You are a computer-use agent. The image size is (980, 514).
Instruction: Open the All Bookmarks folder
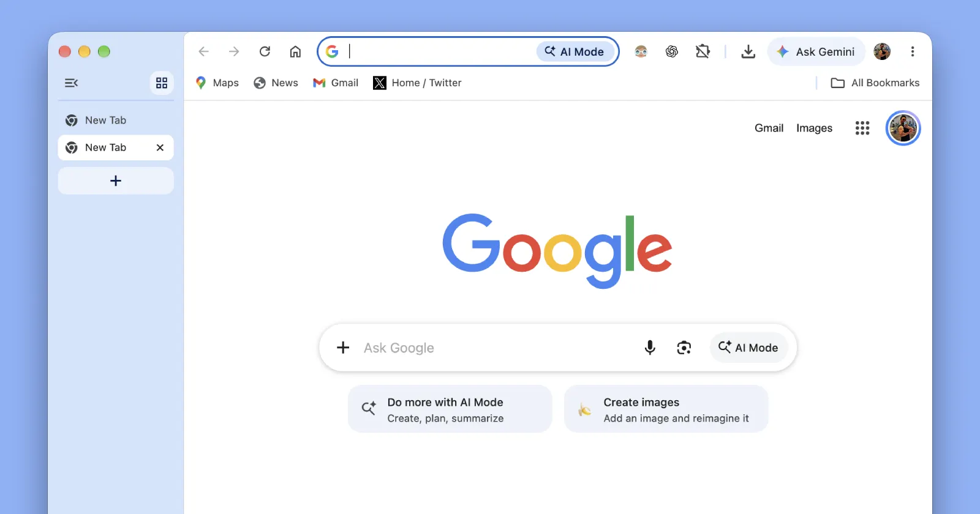tap(875, 83)
